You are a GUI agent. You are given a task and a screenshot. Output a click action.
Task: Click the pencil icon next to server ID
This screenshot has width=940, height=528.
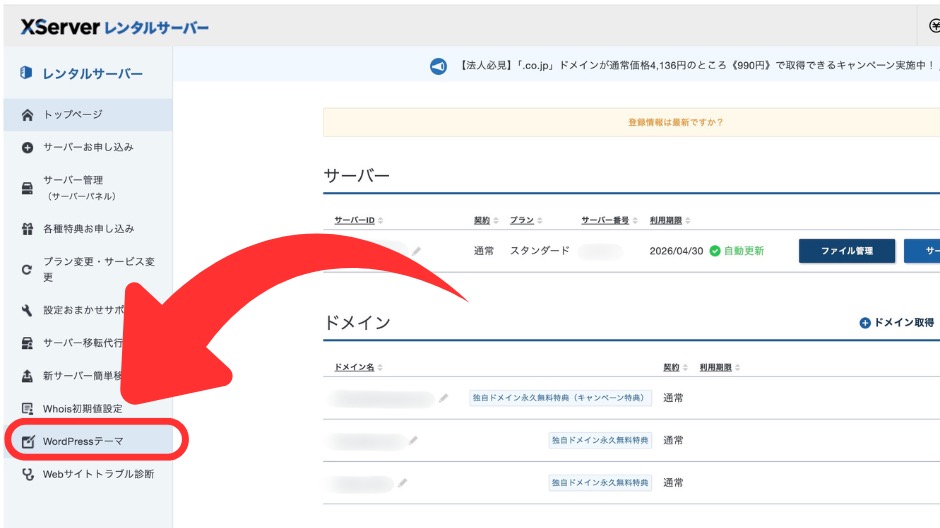pyautogui.click(x=416, y=251)
